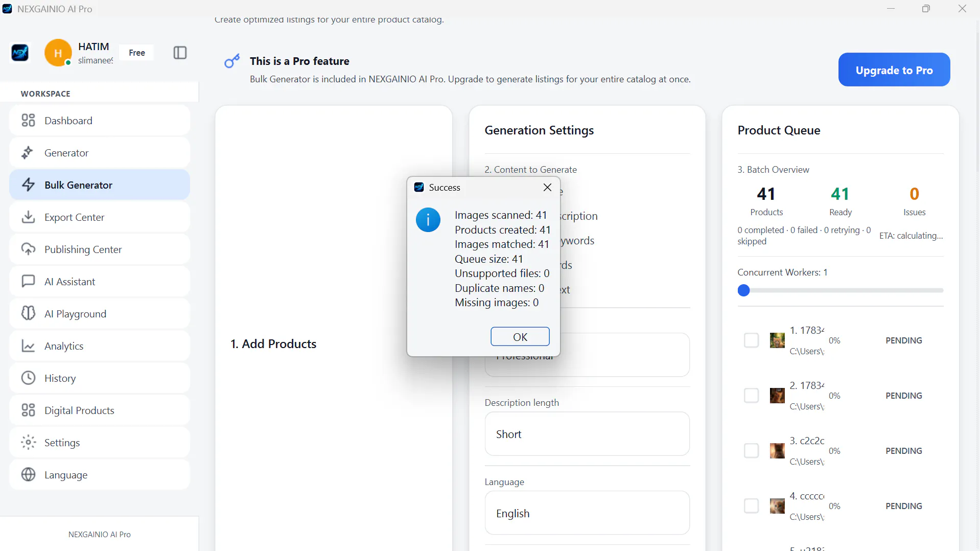Image resolution: width=980 pixels, height=551 pixels.
Task: Click the Generator sparkle icon
Action: 28,153
